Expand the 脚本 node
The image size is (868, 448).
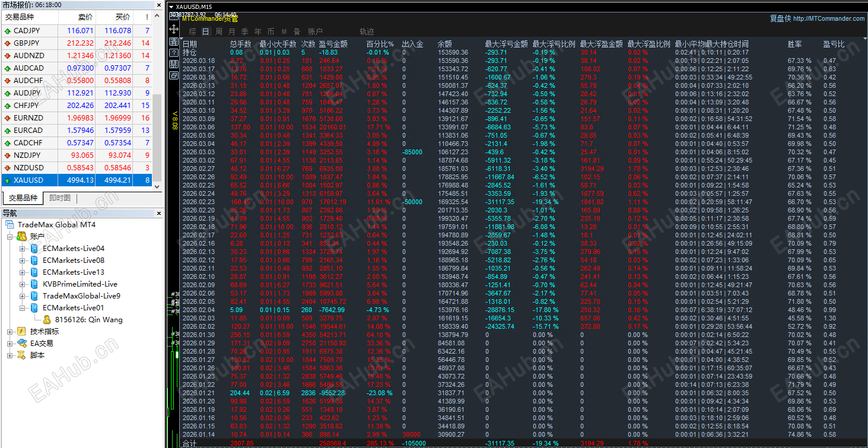coord(10,355)
